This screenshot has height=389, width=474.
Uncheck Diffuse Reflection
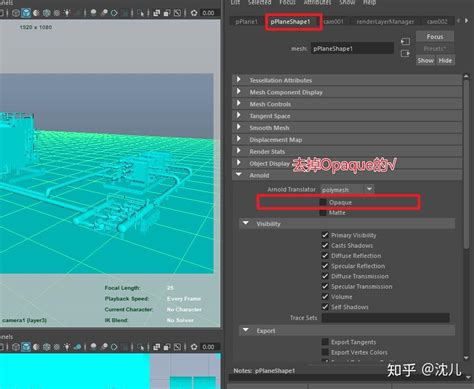325,256
